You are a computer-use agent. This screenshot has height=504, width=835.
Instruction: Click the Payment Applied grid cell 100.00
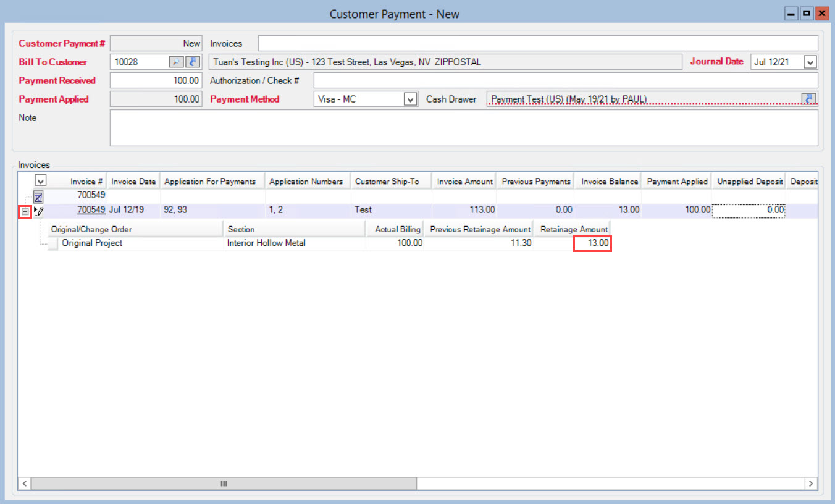676,210
